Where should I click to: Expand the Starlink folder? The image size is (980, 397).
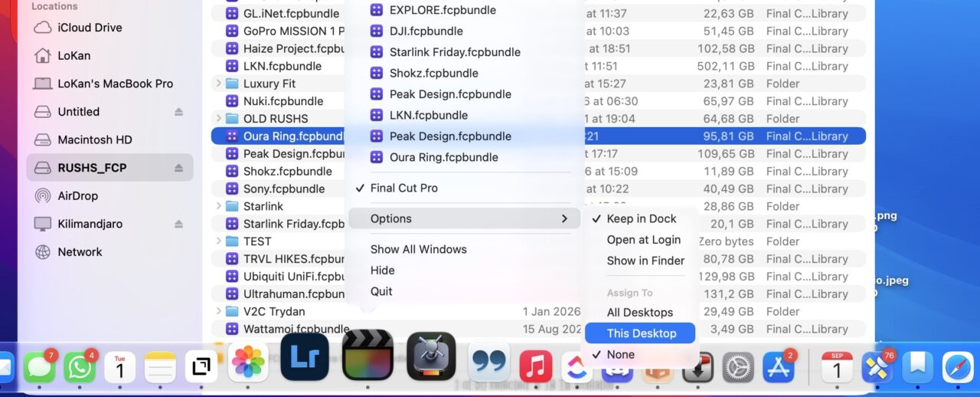(x=218, y=206)
